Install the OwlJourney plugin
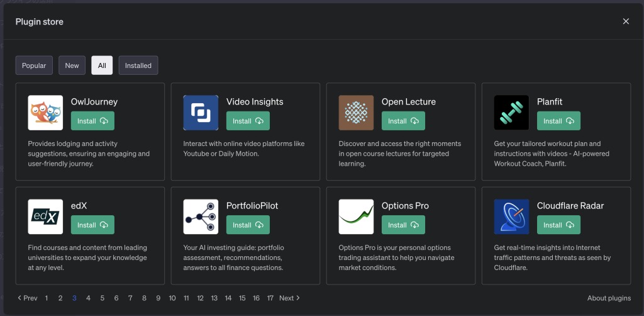644x316 pixels. (x=92, y=121)
